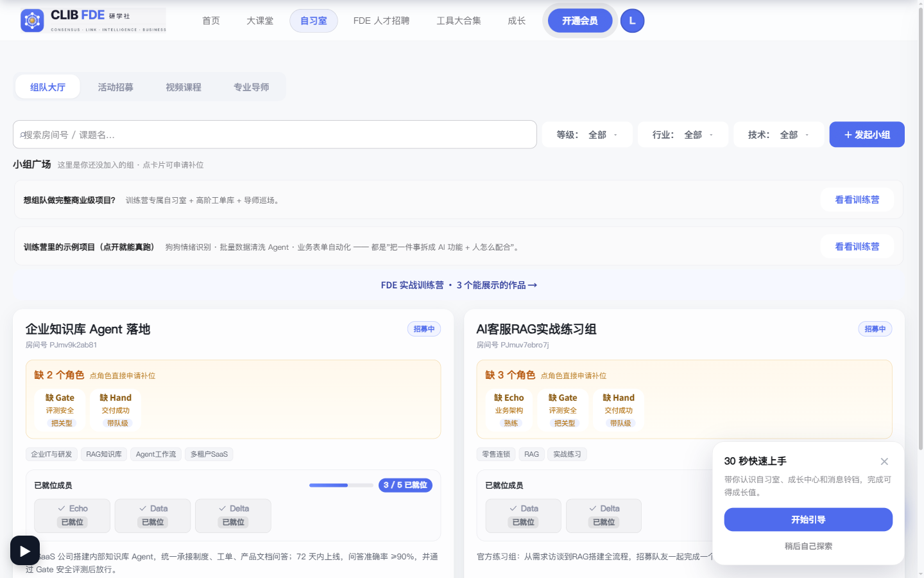Click the CLIB FDE logo icon

(32, 21)
